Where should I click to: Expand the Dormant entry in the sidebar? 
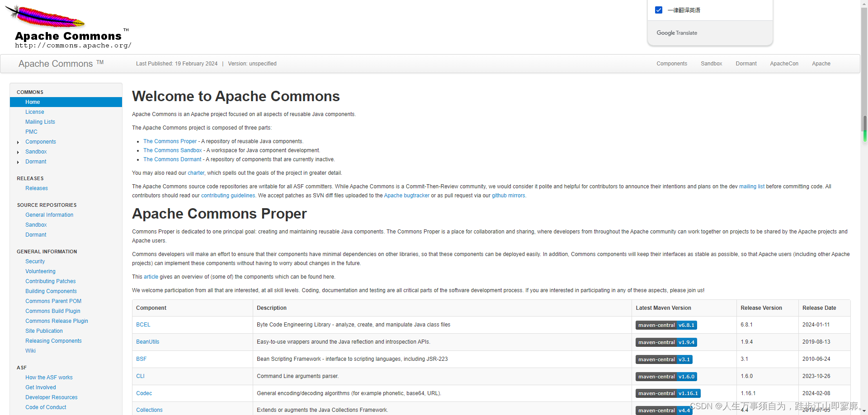click(18, 162)
